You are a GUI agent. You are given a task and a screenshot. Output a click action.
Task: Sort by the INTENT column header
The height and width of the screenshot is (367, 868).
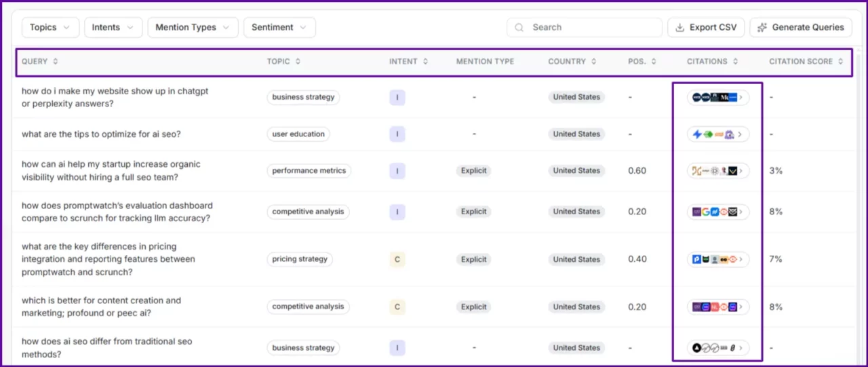click(408, 61)
